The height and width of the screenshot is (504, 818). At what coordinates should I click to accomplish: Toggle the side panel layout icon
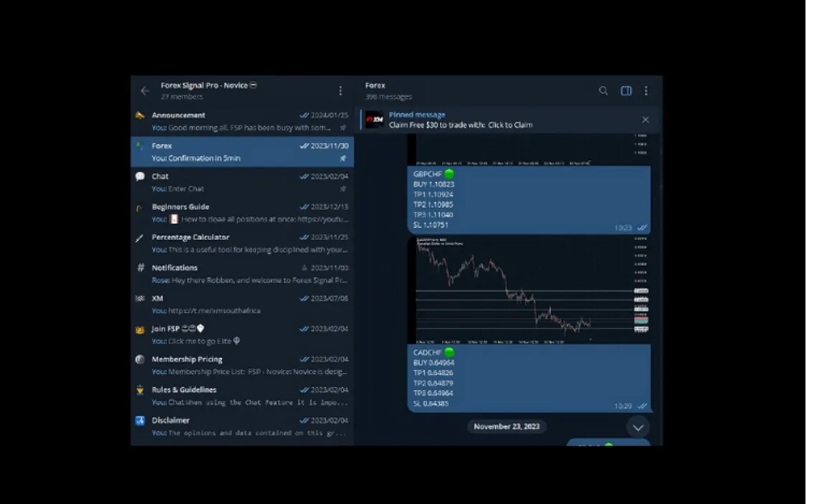point(626,90)
